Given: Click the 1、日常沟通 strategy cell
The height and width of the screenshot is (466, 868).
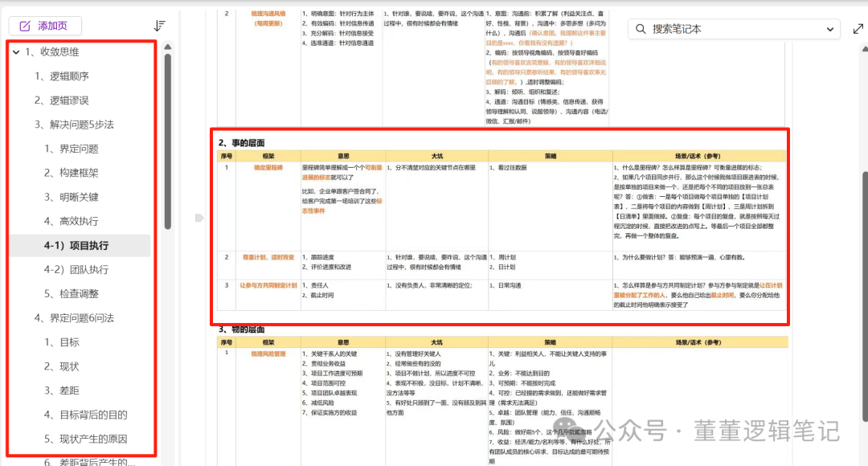Looking at the screenshot, I should click(506, 285).
